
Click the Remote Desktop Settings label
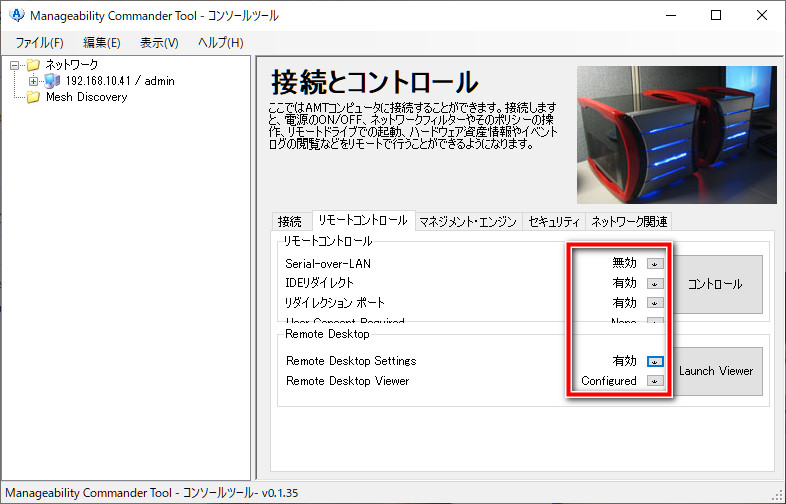click(x=351, y=361)
